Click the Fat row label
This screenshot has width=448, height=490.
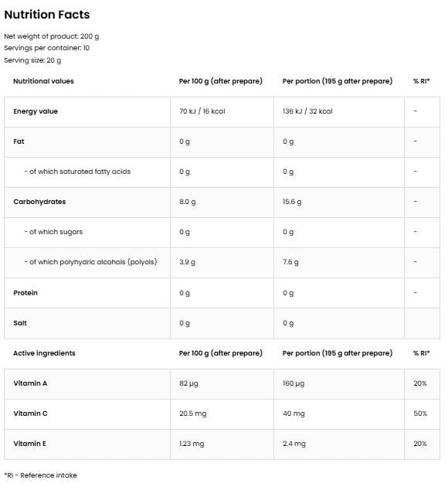coord(19,141)
